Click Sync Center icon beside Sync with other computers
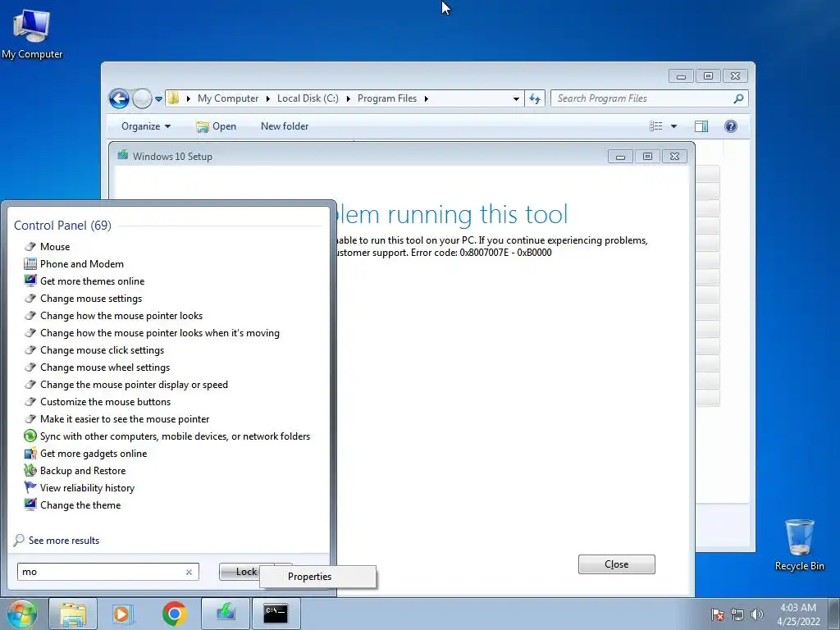The width and height of the screenshot is (840, 630). pos(30,436)
